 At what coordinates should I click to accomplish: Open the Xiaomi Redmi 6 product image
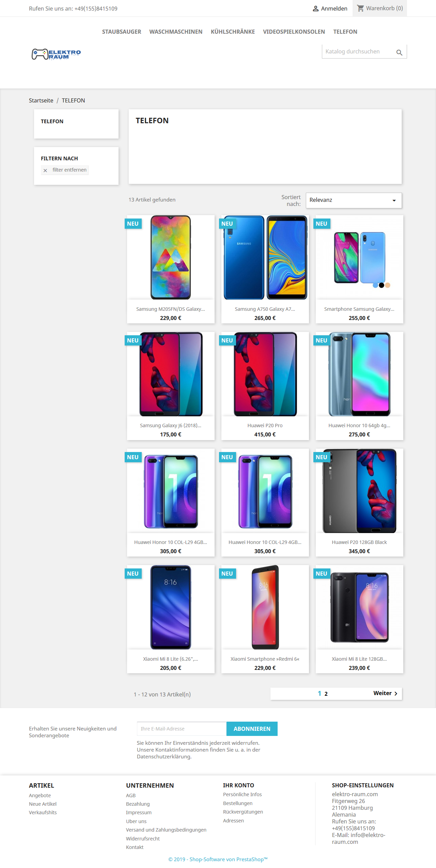tap(265, 607)
